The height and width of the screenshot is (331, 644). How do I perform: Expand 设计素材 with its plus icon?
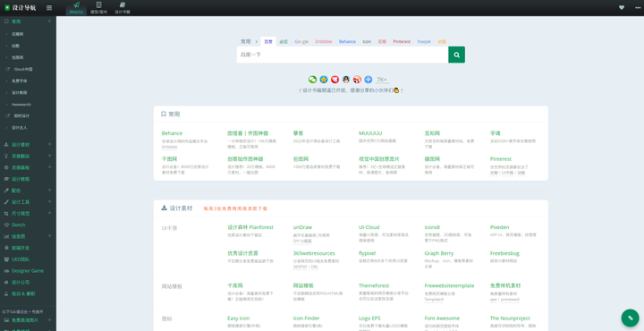[50, 144]
